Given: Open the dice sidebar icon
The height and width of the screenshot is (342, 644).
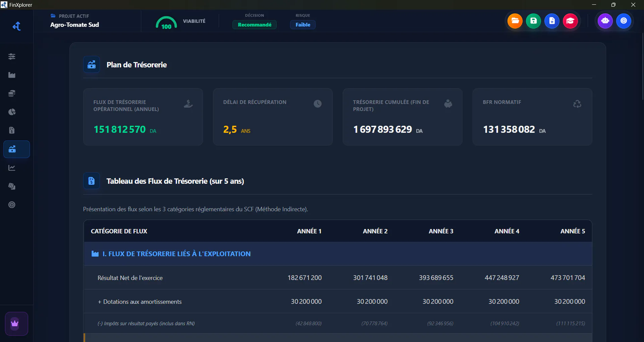Looking at the screenshot, I should 12,186.
